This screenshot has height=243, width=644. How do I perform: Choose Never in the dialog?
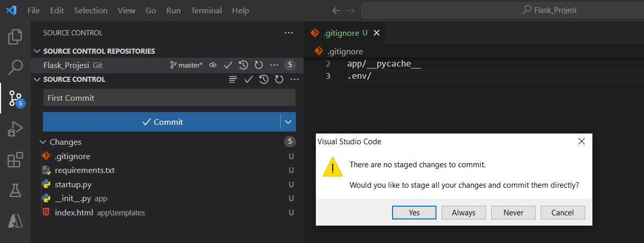[x=513, y=212]
